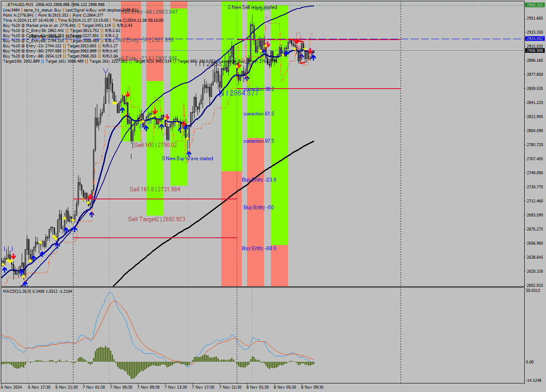546x392 pixels.
Task: Select the 'Sell Entry -88 | 2963.947' label
Action: click(x=149, y=12)
